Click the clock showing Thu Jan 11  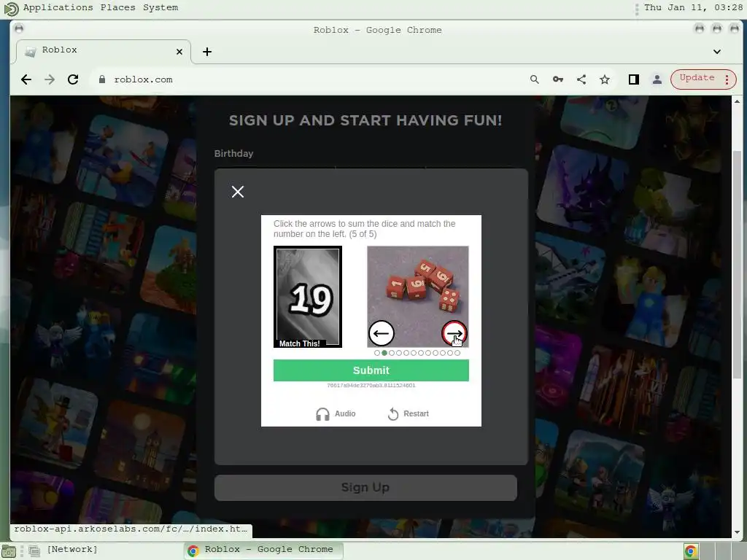[693, 7]
